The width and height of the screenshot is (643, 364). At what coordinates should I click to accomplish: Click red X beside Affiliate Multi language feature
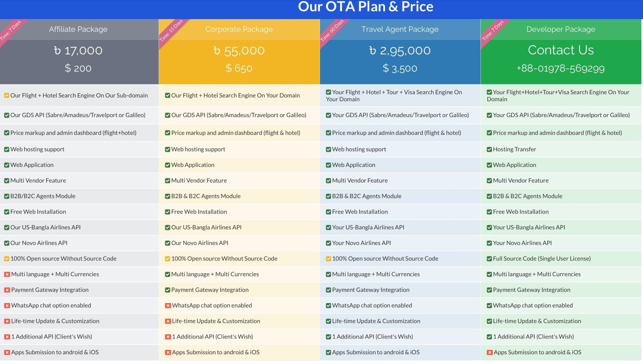7,274
